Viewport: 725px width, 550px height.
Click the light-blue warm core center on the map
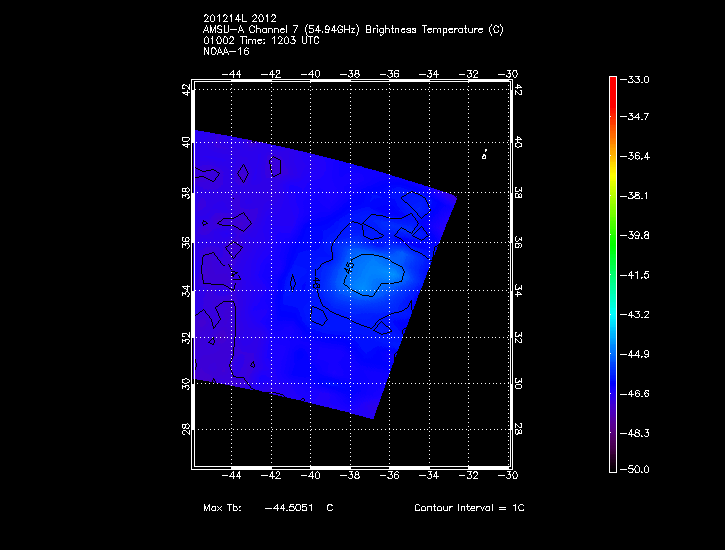point(368,270)
